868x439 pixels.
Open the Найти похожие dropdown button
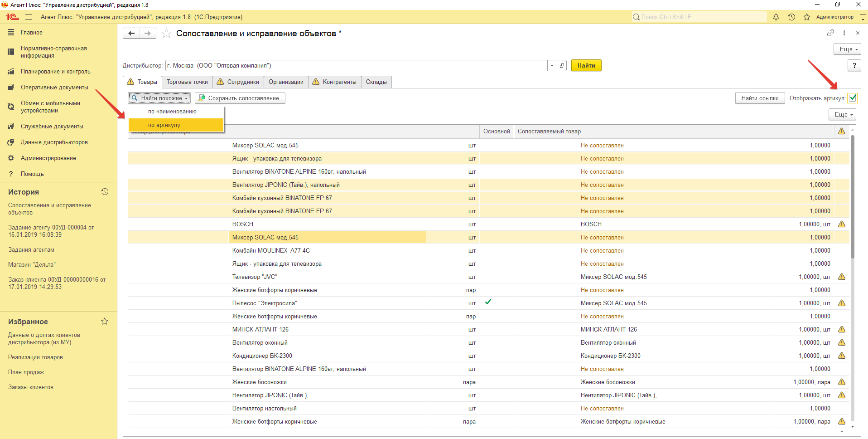click(x=159, y=98)
